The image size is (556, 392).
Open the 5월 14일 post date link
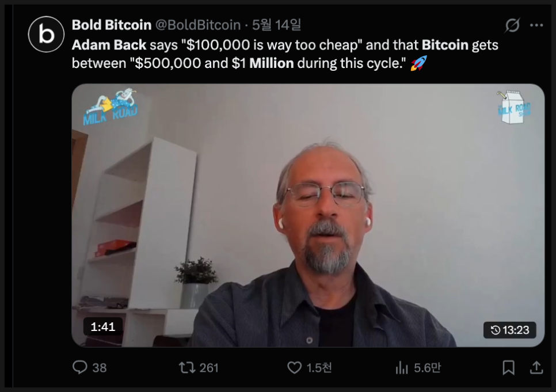pos(277,25)
